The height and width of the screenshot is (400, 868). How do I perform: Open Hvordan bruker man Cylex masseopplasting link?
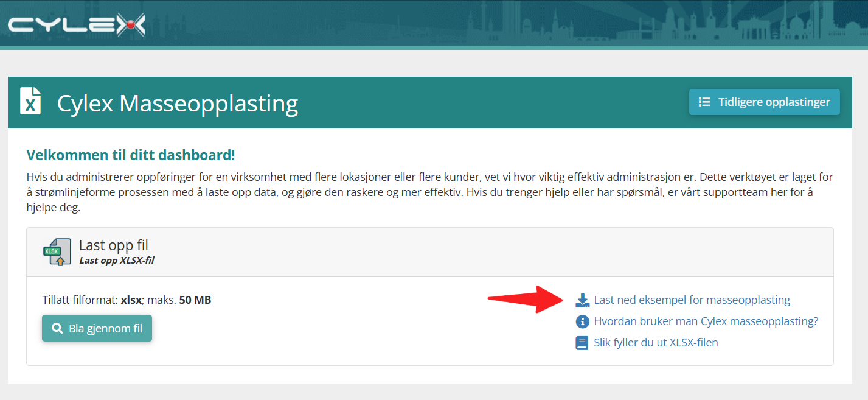tap(706, 321)
